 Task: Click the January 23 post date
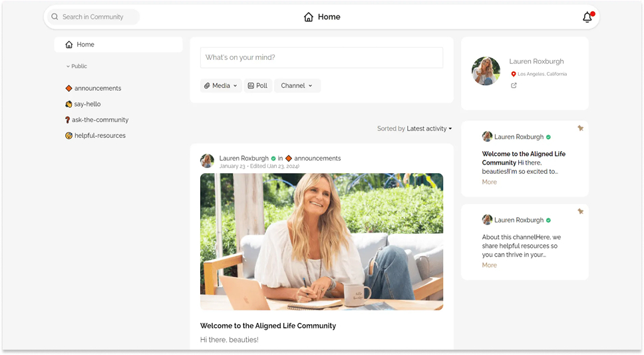[x=232, y=167]
